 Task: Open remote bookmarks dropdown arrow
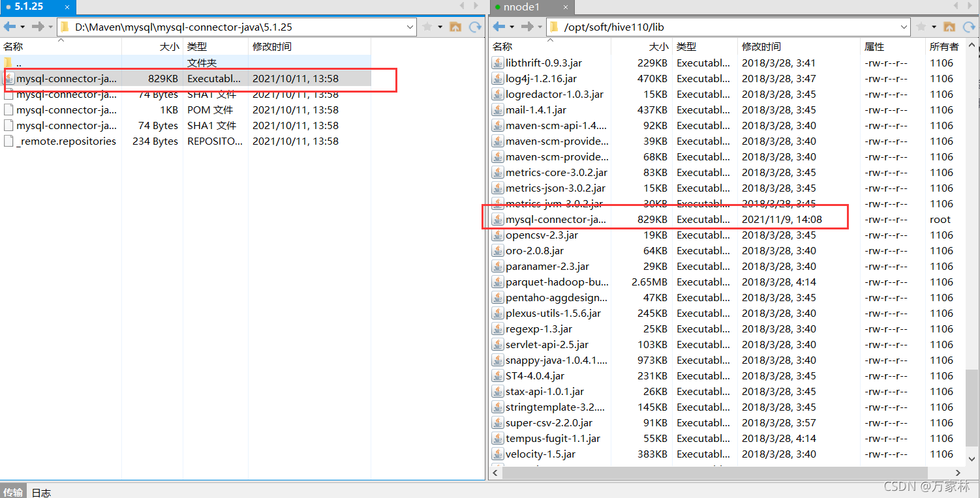pyautogui.click(x=934, y=27)
